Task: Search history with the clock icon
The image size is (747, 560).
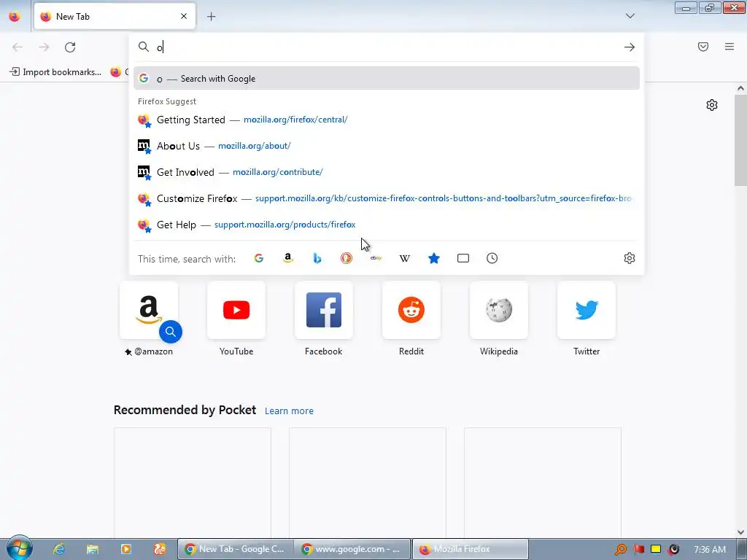Action: tap(492, 258)
